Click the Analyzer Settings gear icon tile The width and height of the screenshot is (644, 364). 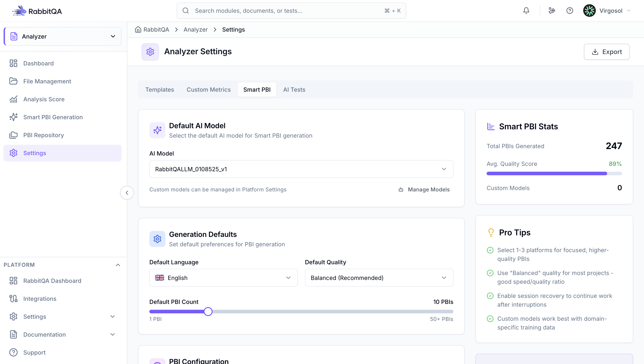coord(150,52)
